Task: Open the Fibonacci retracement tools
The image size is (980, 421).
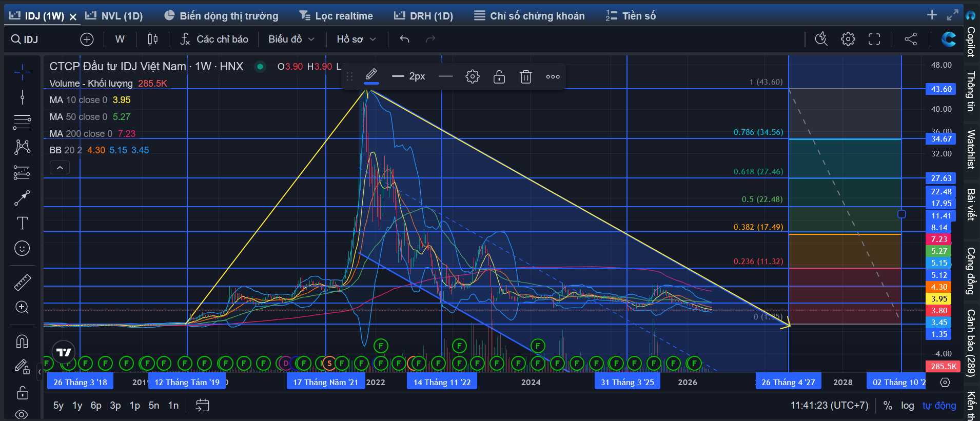Action: click(x=22, y=122)
